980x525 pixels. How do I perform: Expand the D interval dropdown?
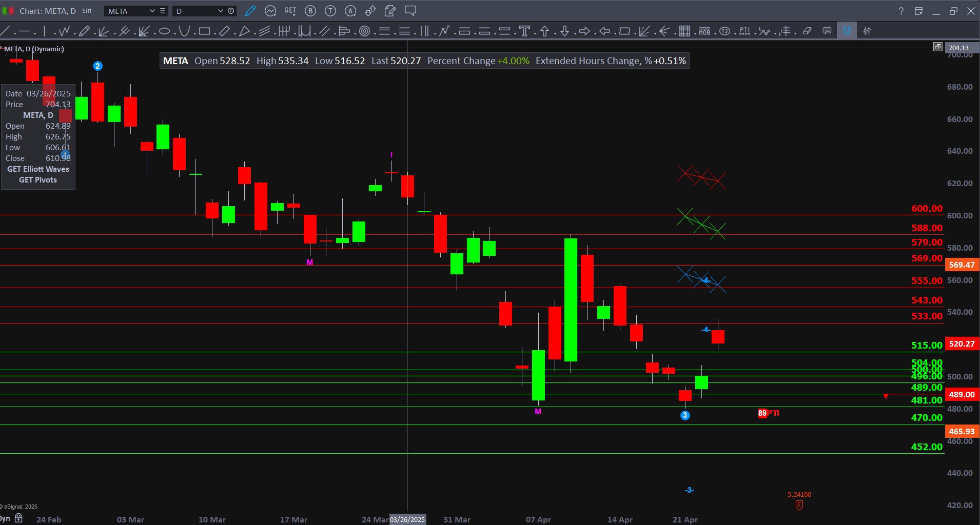coord(220,11)
